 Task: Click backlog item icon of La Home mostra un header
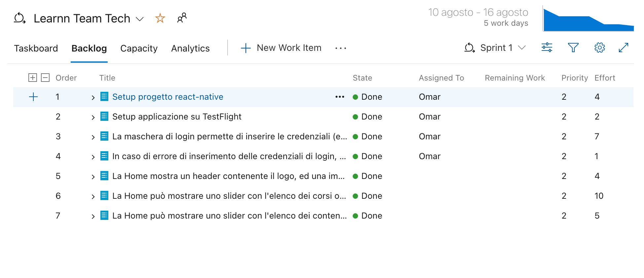(104, 176)
